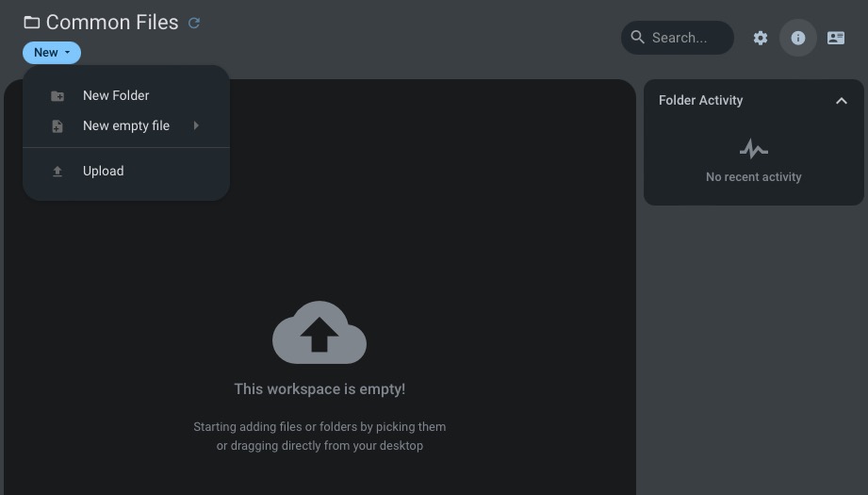This screenshot has height=495, width=868.
Task: Click the refresh icon beside Common Files
Action: [x=194, y=23]
